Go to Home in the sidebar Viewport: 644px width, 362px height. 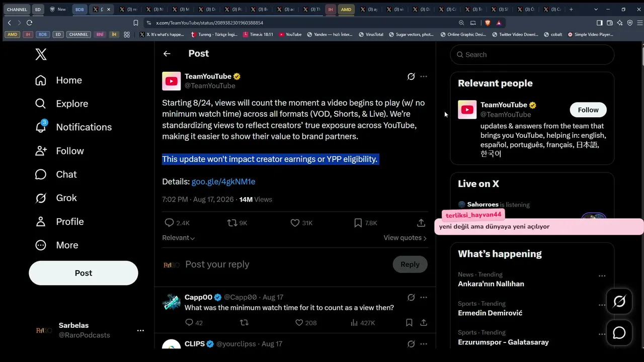tap(58, 80)
